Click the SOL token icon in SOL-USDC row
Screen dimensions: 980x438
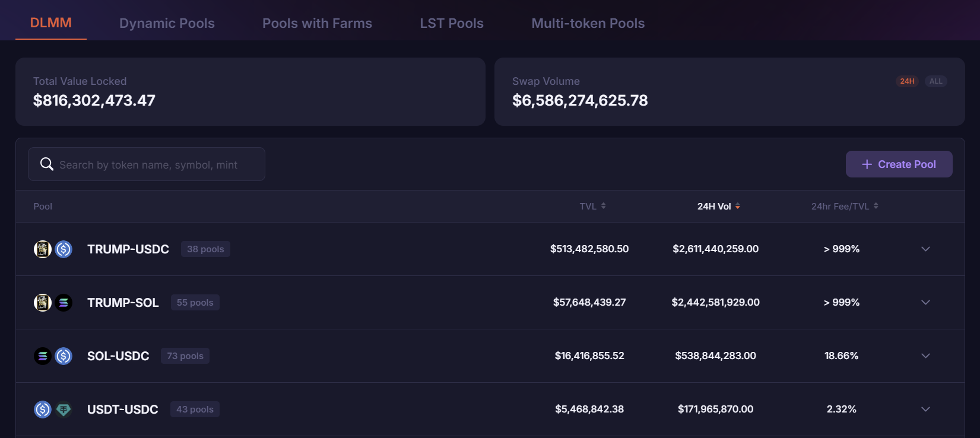click(x=42, y=356)
